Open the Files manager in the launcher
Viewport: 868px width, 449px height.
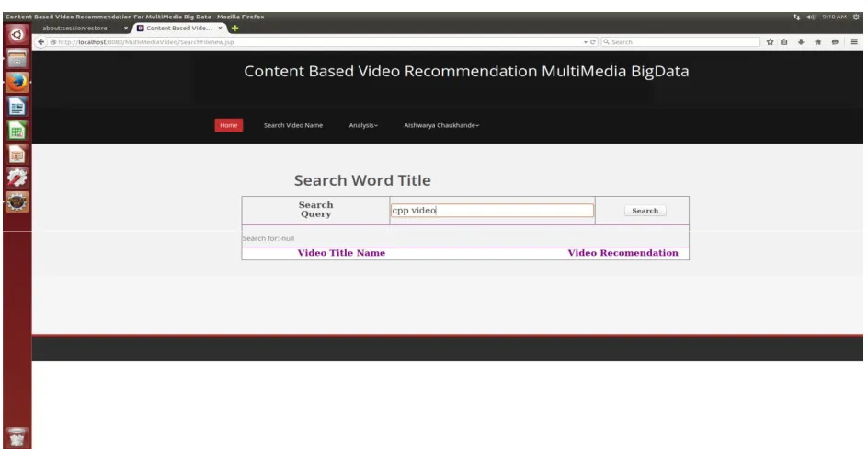pyautogui.click(x=17, y=59)
